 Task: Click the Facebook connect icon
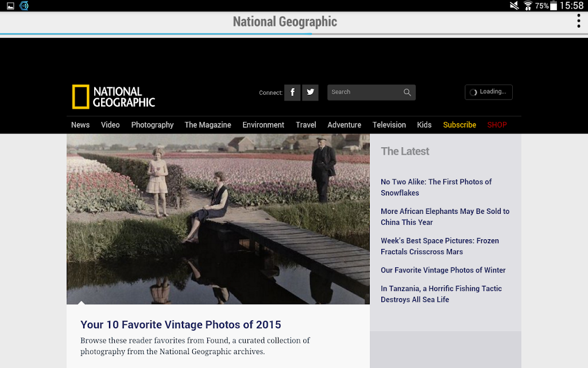coord(292,93)
